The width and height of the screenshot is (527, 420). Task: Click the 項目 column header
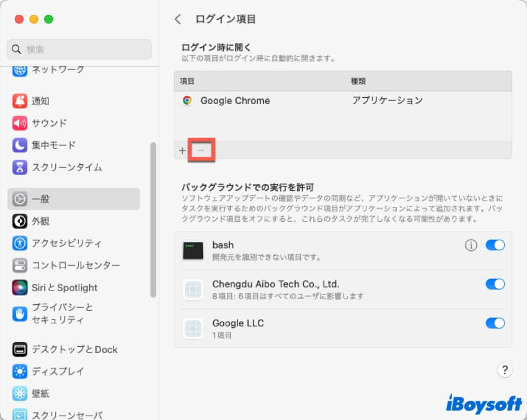[187, 81]
